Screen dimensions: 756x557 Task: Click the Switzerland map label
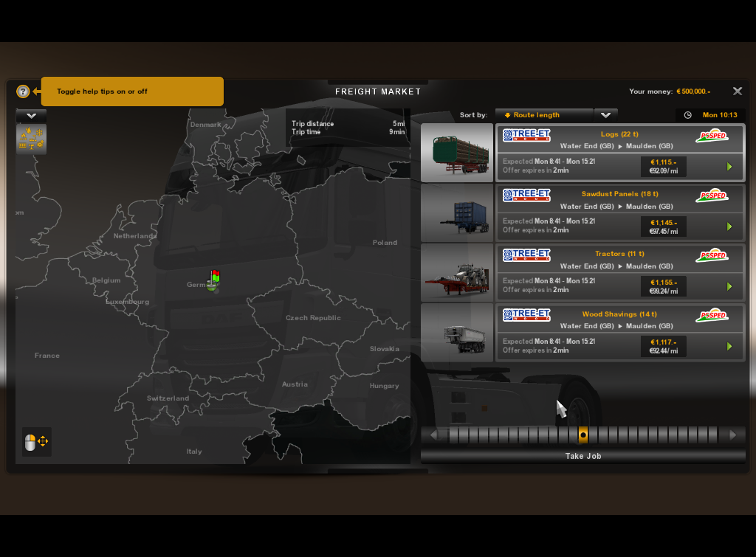[168, 398]
